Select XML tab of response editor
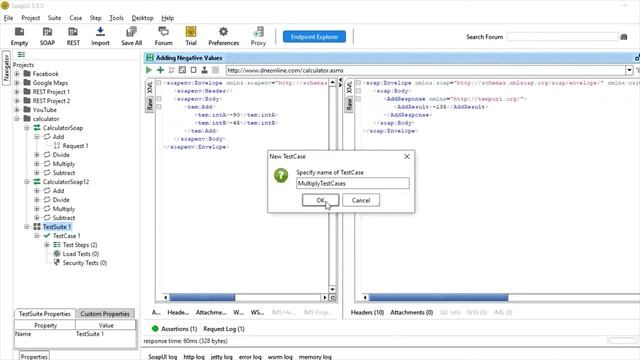 349,87
